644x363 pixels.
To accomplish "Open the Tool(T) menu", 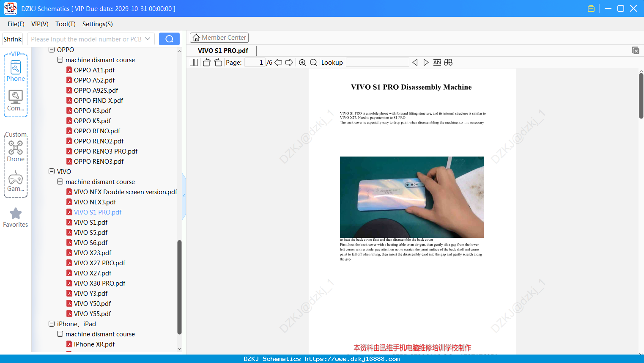I will [x=66, y=24].
